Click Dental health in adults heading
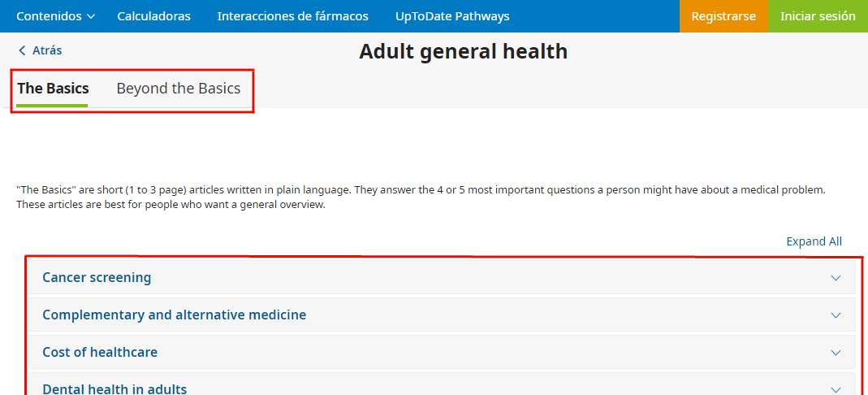This screenshot has height=395, width=868. point(114,389)
